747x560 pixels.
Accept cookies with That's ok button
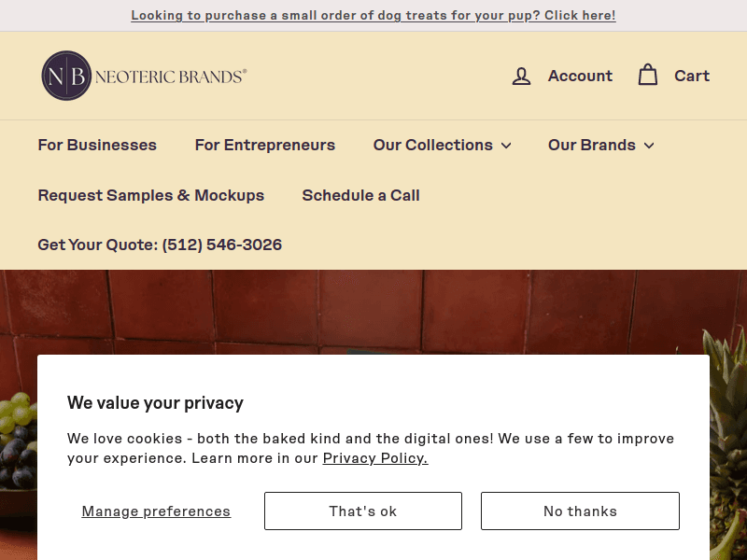[x=363, y=511]
